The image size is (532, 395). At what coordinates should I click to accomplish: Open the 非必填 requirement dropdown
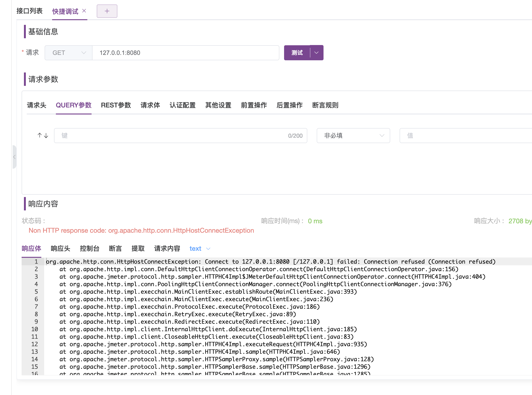[x=353, y=136]
